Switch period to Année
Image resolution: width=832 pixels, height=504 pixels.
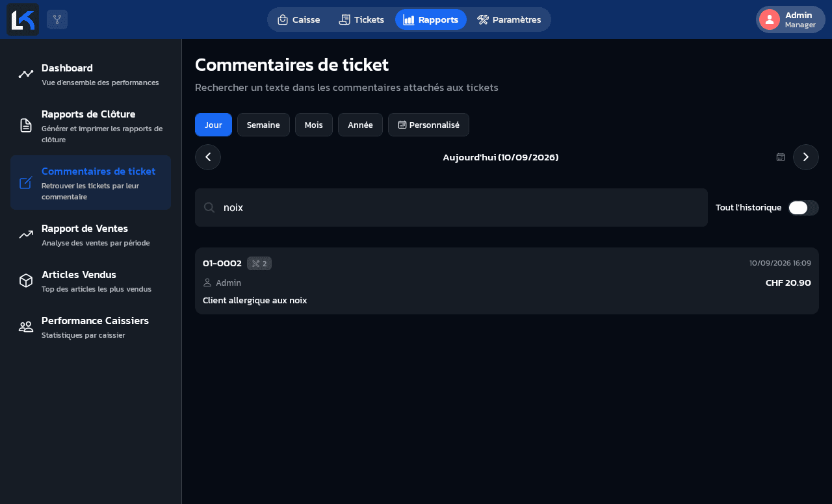pyautogui.click(x=360, y=125)
